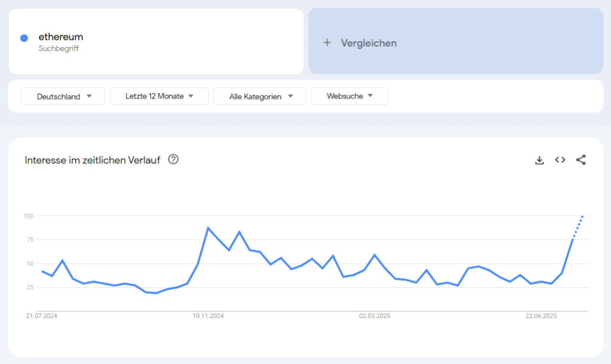
Task: Select the 02.03.2025 date label on axis
Action: click(x=375, y=316)
